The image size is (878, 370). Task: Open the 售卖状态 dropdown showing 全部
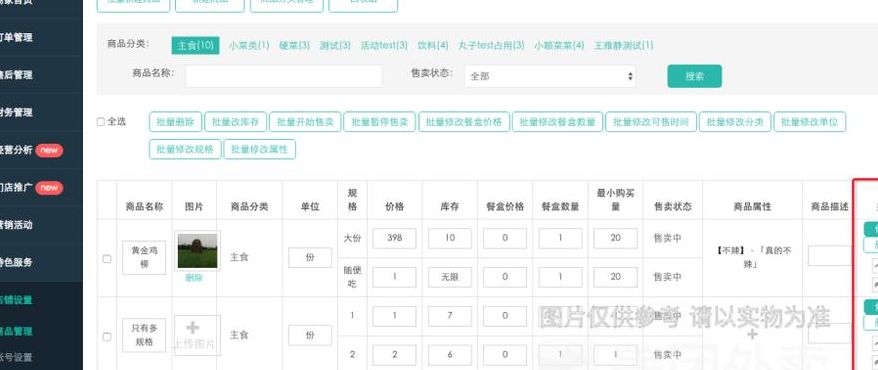click(x=550, y=76)
